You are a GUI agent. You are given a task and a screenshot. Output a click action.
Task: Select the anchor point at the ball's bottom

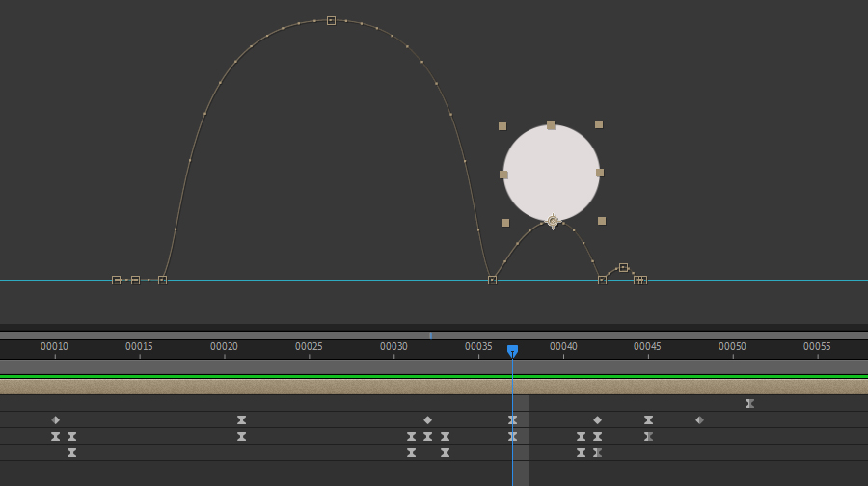click(x=553, y=221)
